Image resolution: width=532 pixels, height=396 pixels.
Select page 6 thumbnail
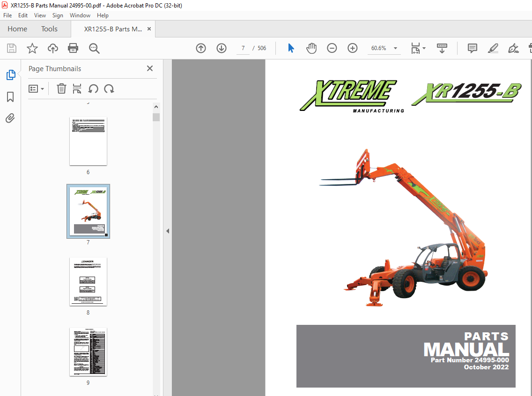(88, 141)
